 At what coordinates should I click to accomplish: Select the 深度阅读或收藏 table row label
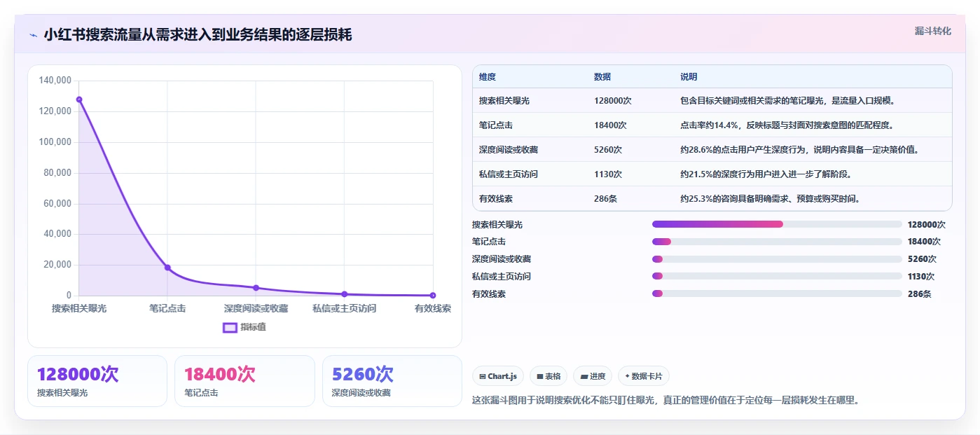[x=509, y=150]
